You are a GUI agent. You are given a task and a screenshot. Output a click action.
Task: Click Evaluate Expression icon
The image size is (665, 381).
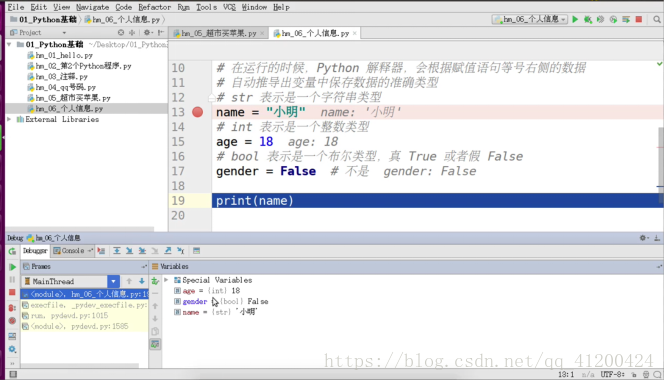196,251
